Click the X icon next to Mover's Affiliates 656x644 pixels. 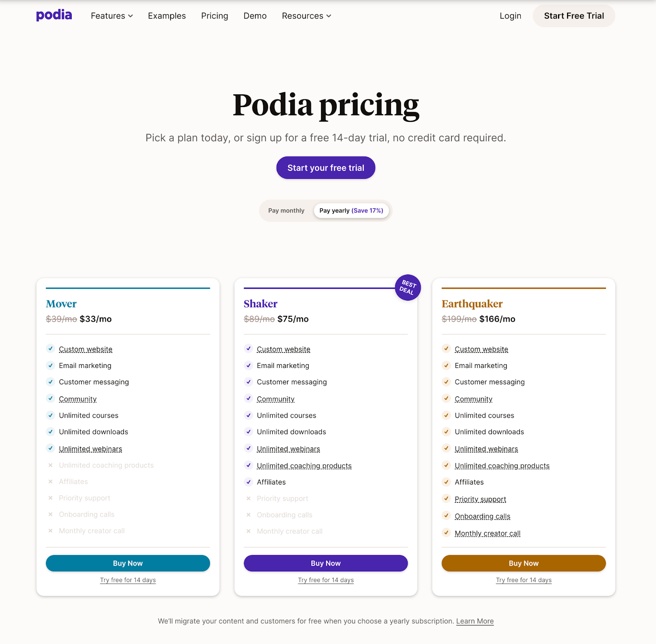50,482
